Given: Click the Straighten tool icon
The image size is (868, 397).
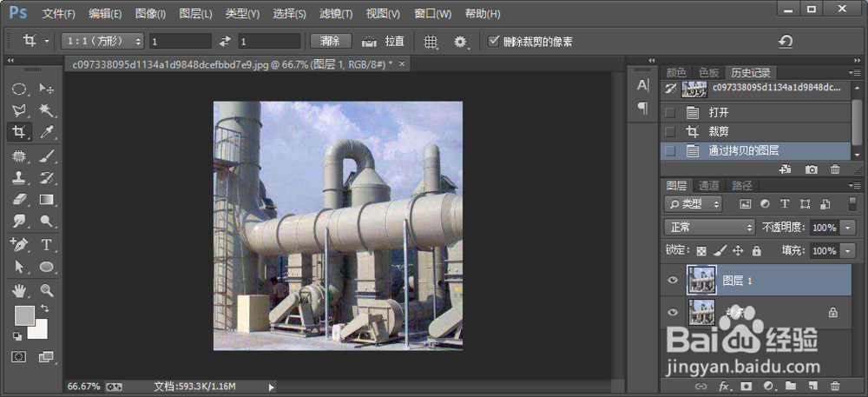Looking at the screenshot, I should [x=369, y=42].
